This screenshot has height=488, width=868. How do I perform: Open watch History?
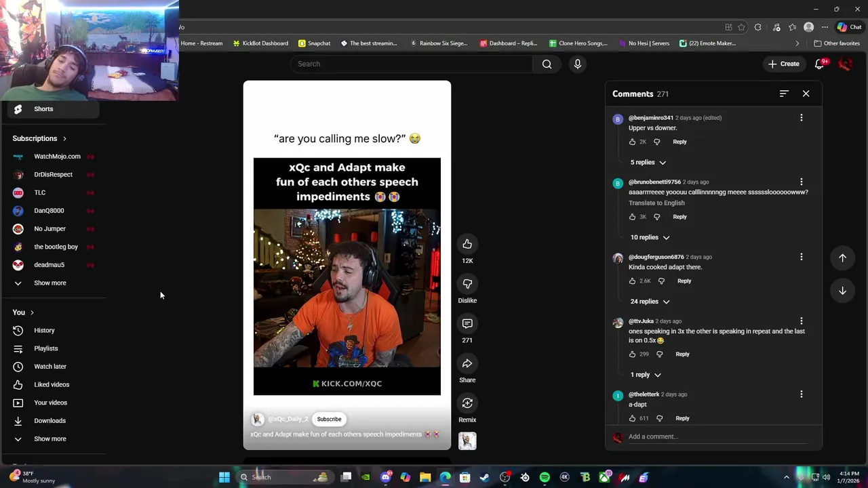pyautogui.click(x=54, y=331)
